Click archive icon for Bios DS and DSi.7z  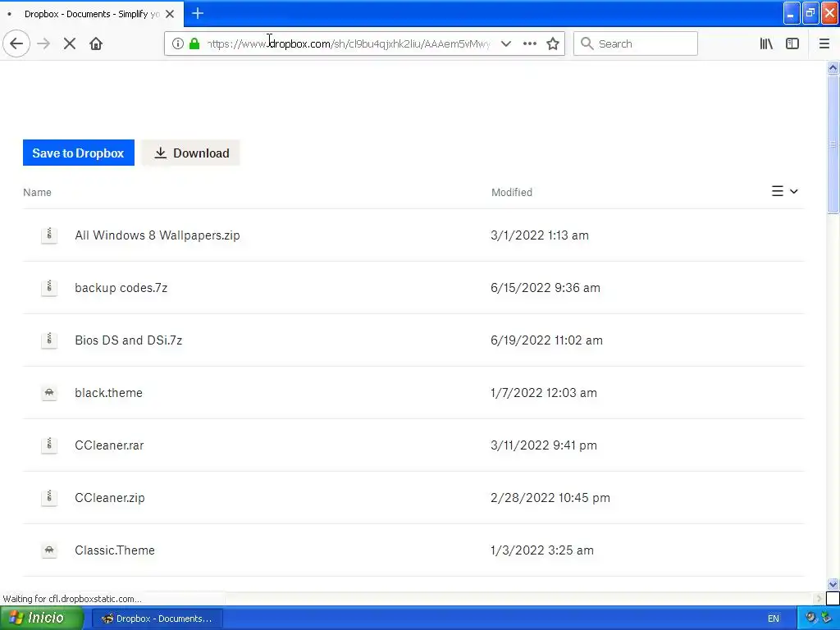(49, 340)
